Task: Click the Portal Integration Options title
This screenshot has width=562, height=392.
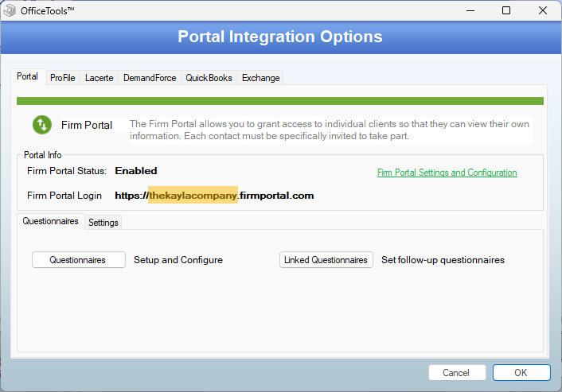Action: [x=280, y=37]
